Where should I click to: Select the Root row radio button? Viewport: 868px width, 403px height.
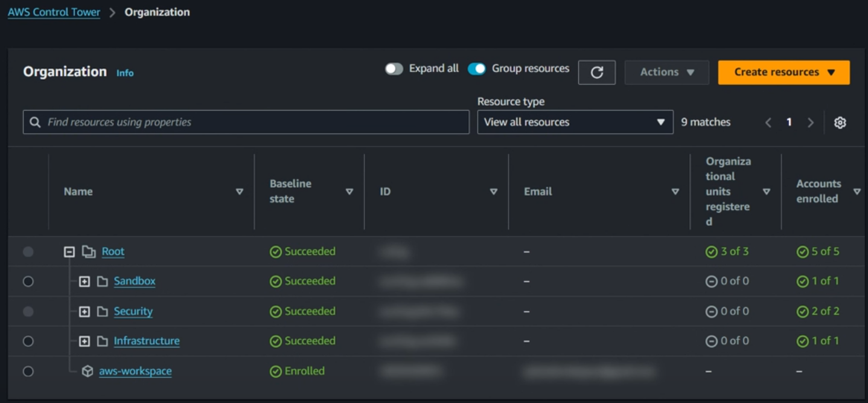click(28, 252)
